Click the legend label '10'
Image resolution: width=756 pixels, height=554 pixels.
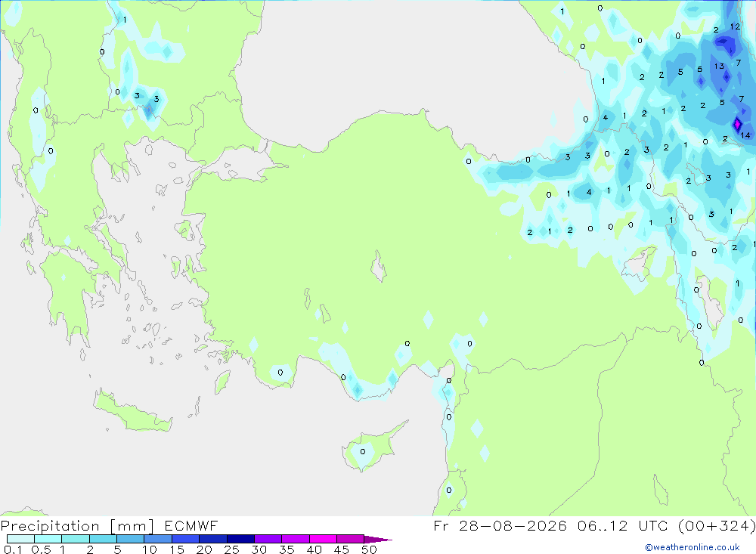(x=150, y=549)
